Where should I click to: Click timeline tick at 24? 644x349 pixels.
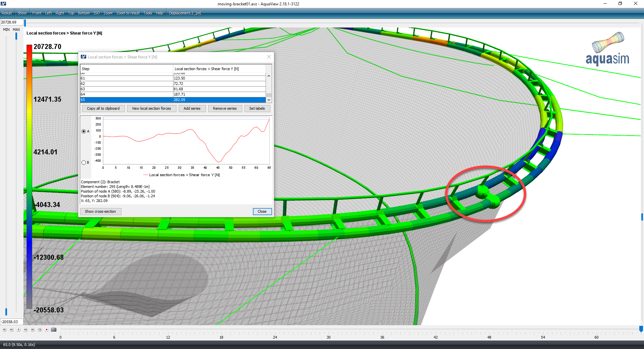click(275, 337)
